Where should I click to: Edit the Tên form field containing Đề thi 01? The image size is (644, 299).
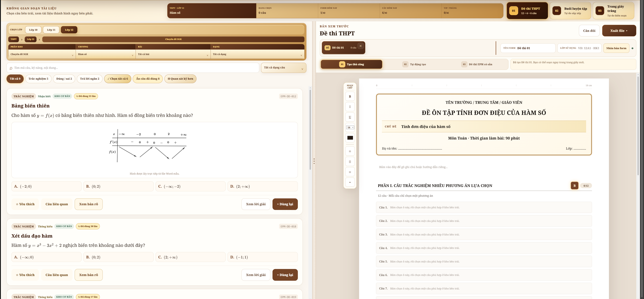(x=528, y=48)
